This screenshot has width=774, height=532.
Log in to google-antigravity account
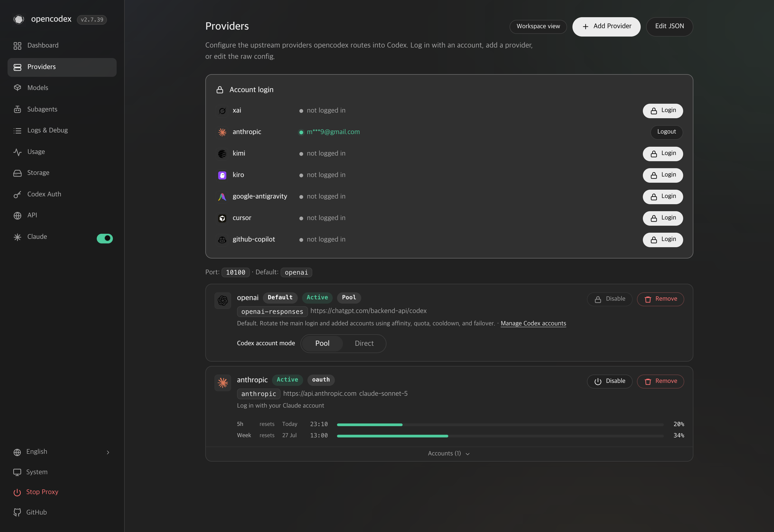[x=663, y=197]
